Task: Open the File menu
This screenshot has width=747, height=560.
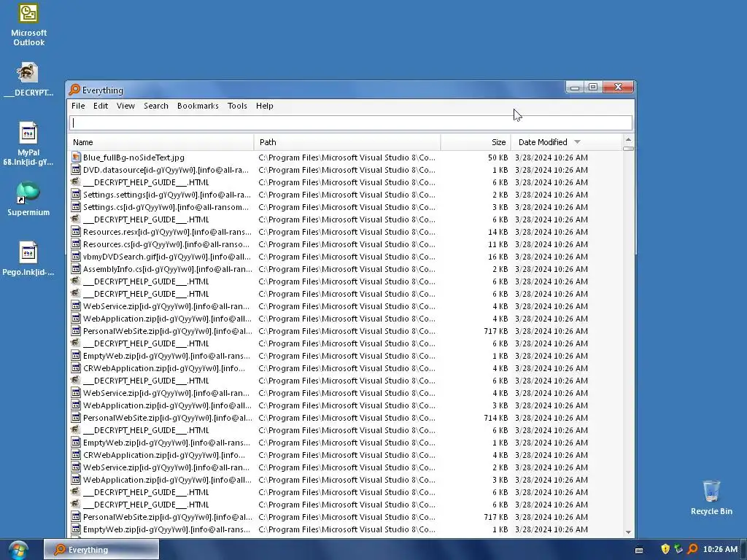Action: pos(78,106)
